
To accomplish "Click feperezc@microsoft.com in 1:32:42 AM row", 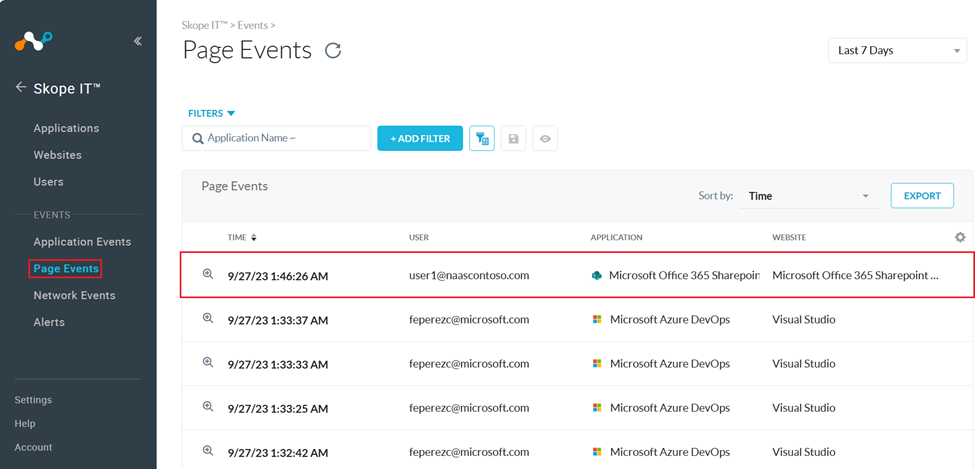I will 469,452.
